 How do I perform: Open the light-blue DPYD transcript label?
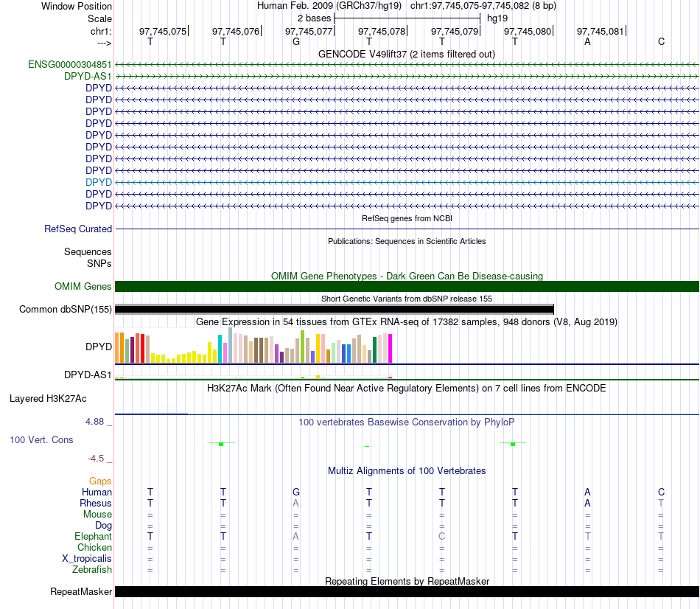pyautogui.click(x=99, y=182)
